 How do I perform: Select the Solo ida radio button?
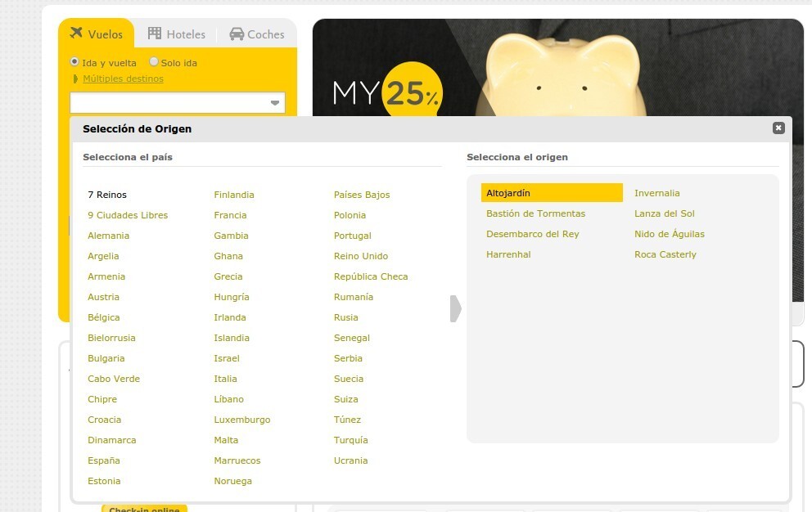154,61
